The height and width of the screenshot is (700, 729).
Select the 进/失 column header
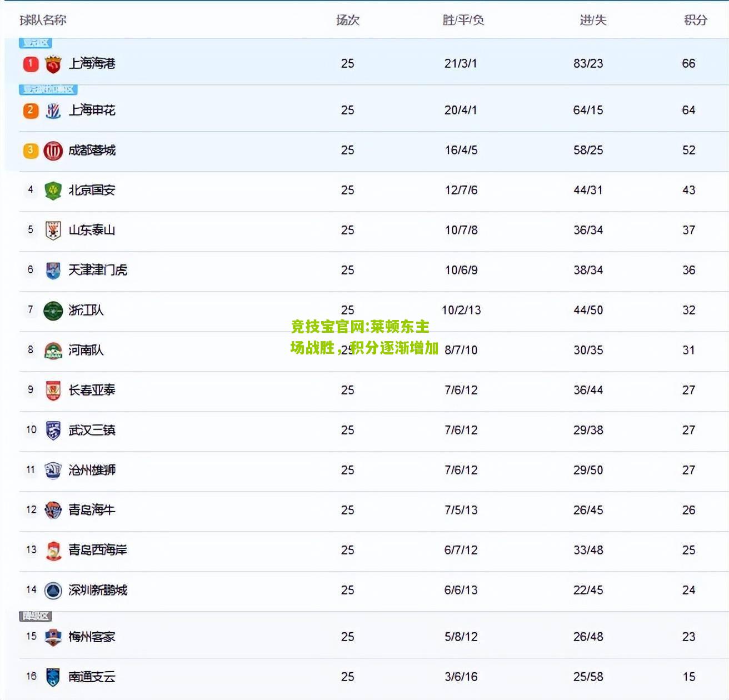[x=593, y=20]
